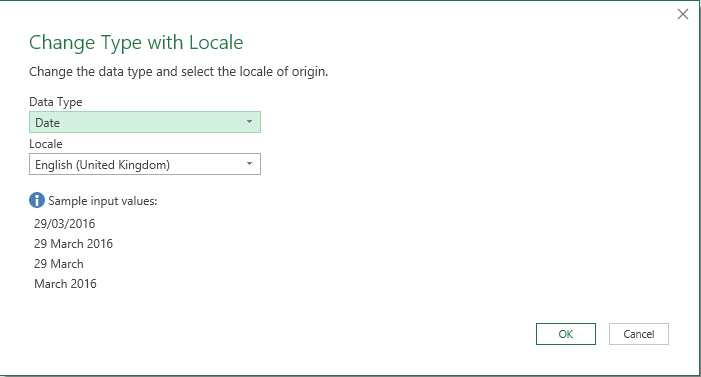This screenshot has height=377, width=701.
Task: Close the Change Type with Locale dialog
Action: (x=683, y=14)
